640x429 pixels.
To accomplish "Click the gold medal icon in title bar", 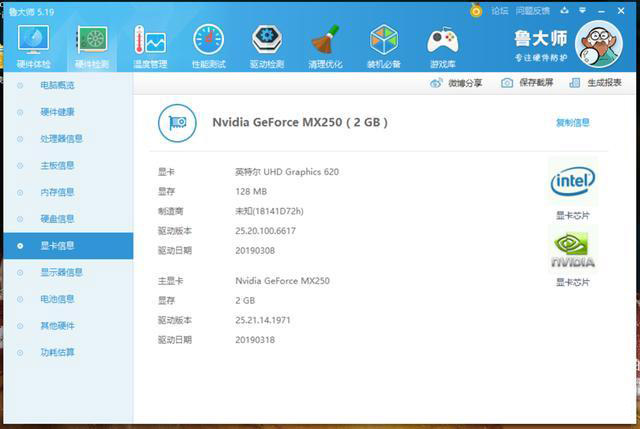I will [x=476, y=10].
